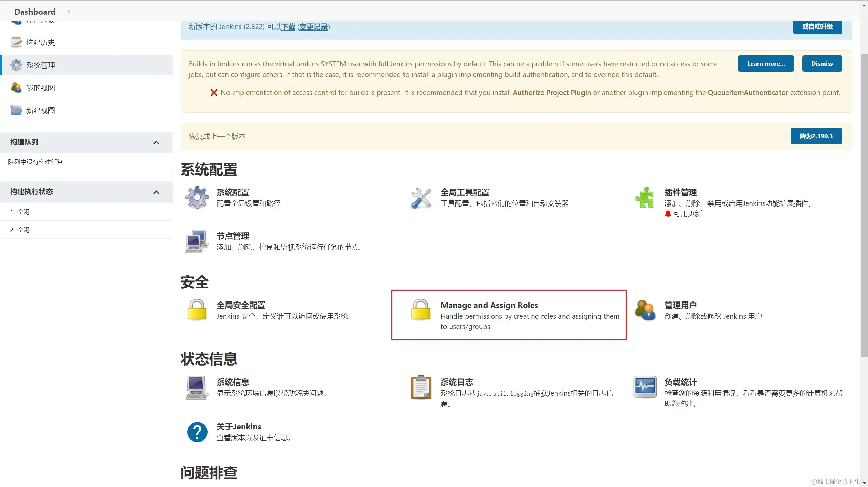Open 新建视图 in the sidebar
The height and width of the screenshot is (487, 868).
click(x=41, y=110)
